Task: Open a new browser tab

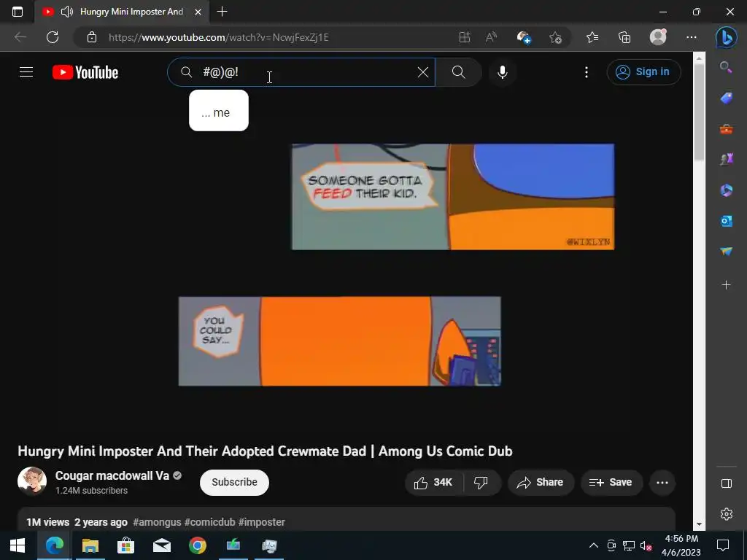Action: coord(222,12)
